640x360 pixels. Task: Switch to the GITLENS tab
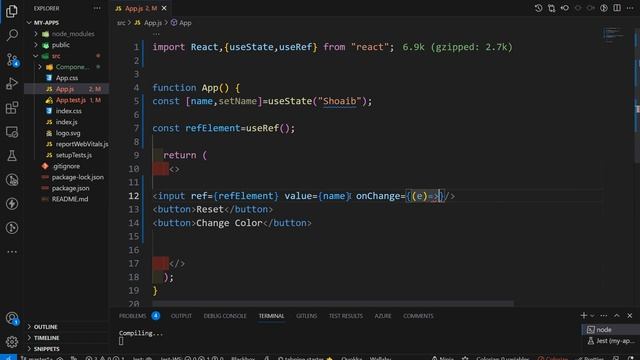tap(307, 316)
